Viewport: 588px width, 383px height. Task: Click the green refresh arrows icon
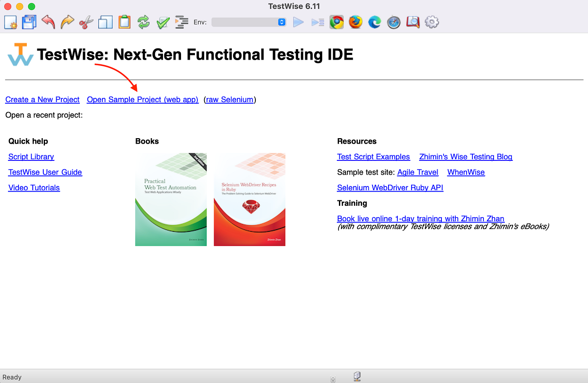(x=144, y=22)
